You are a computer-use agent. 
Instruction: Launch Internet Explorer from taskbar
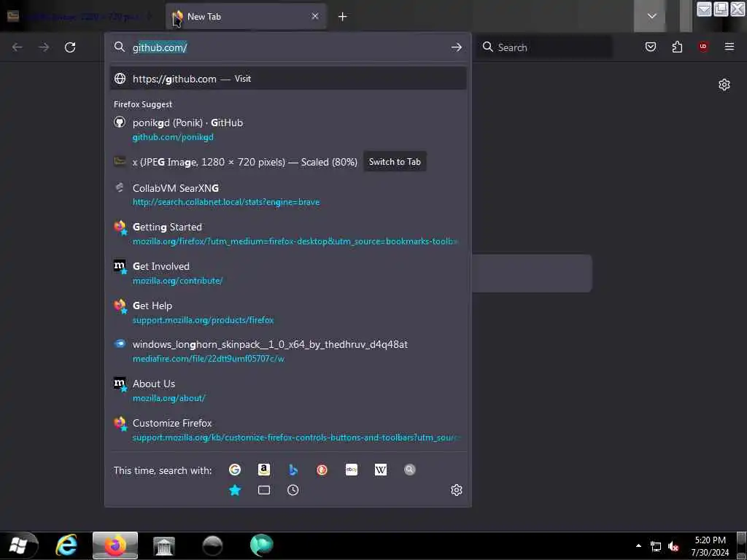pyautogui.click(x=66, y=545)
